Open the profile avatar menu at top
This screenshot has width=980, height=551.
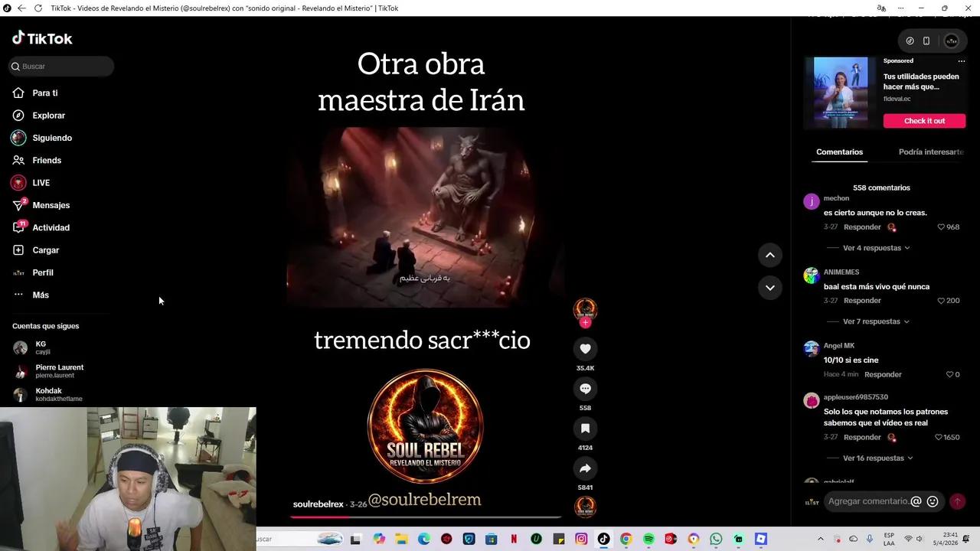pyautogui.click(x=952, y=41)
